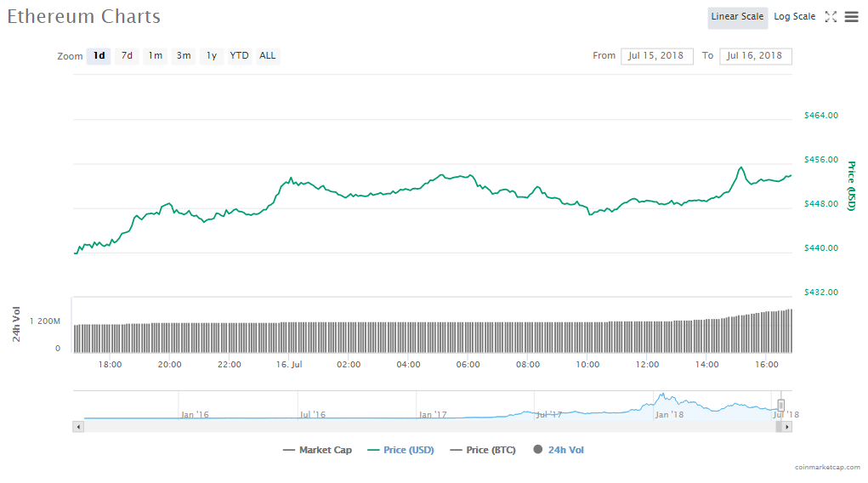Click the fullscreen expand icon
The width and height of the screenshot is (868, 483).
(x=831, y=17)
